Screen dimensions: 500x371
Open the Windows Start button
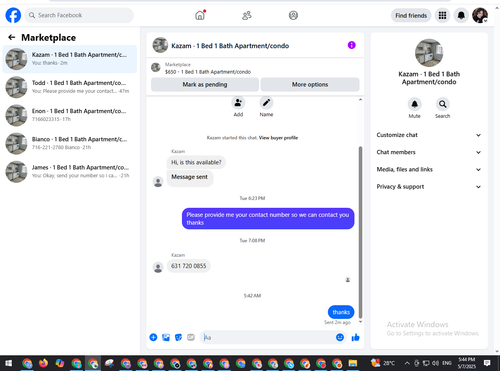[x=8, y=363]
